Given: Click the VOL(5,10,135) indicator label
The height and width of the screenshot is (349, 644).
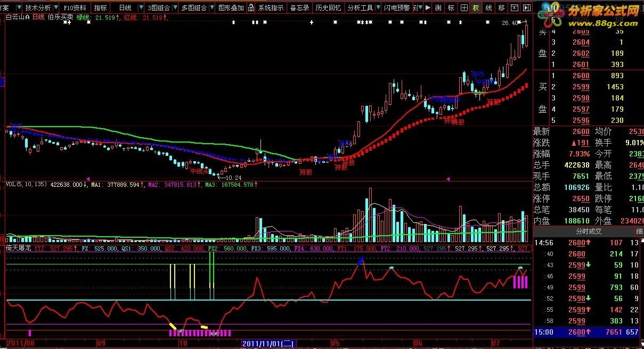Looking at the screenshot, I should (x=27, y=185).
